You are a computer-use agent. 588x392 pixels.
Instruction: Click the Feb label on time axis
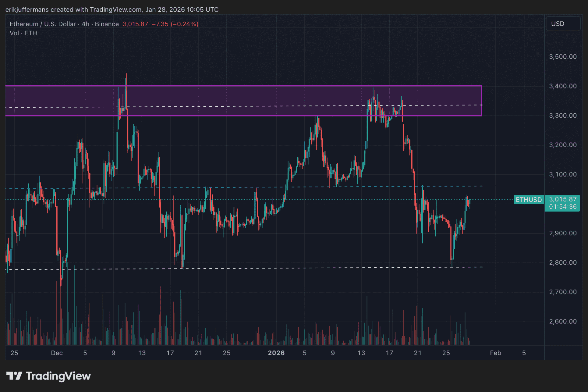495,353
